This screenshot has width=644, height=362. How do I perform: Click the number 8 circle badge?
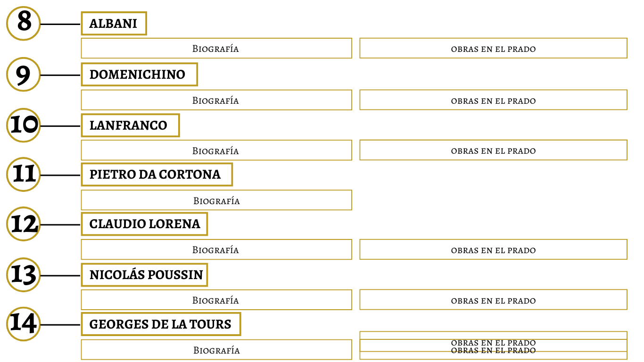[24, 23]
